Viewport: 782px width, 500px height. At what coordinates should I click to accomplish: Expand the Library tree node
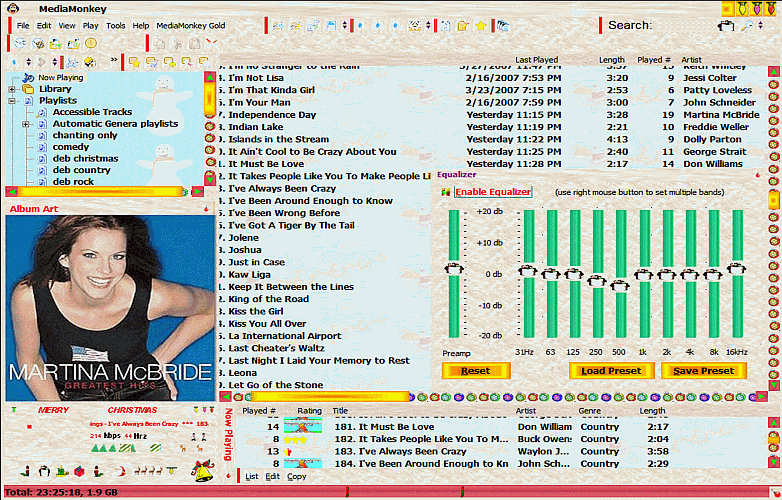pos(12,89)
